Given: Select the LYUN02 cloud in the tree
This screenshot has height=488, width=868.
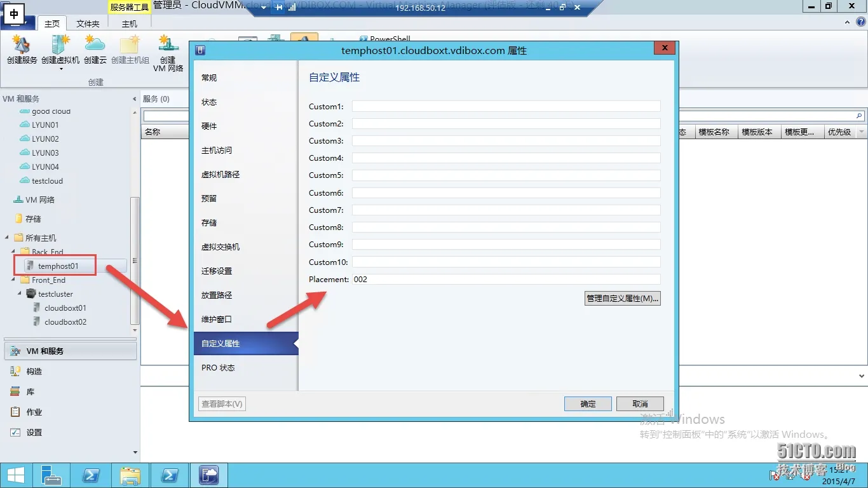Looking at the screenshot, I should (45, 139).
